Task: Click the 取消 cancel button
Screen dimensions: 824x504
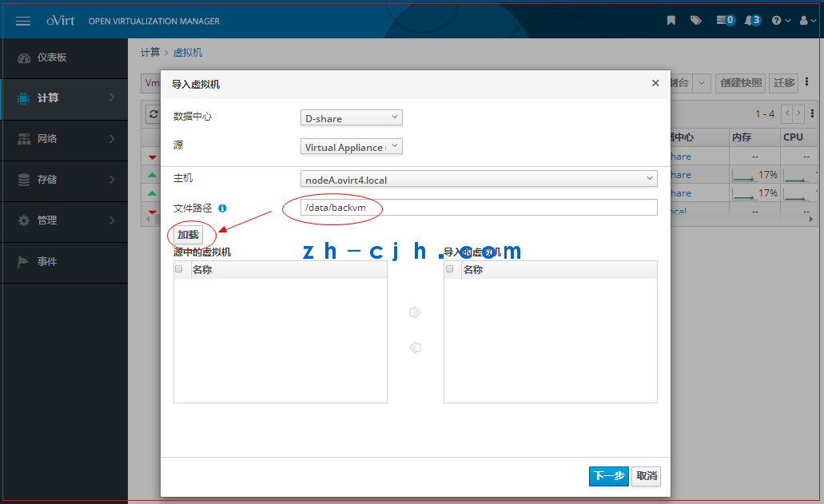Action: [x=647, y=476]
